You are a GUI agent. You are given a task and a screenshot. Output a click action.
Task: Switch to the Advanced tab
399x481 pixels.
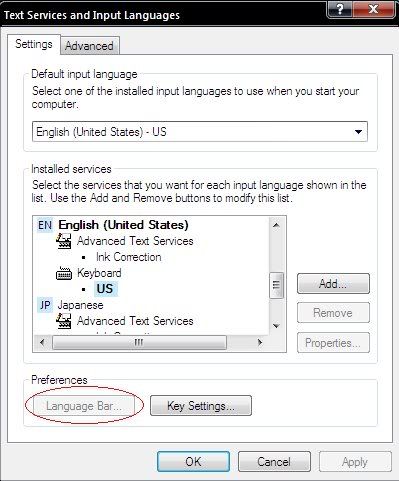[x=89, y=46]
